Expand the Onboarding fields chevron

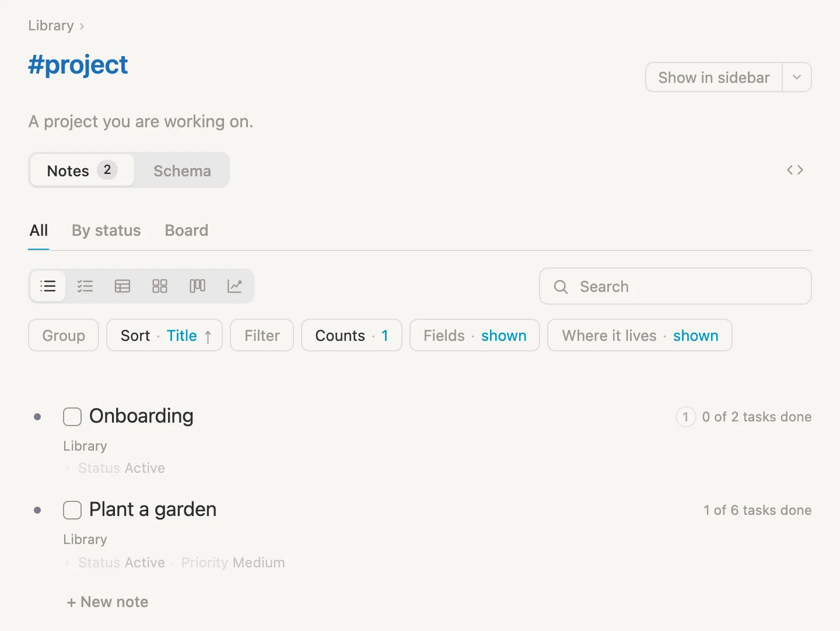pyautogui.click(x=68, y=468)
